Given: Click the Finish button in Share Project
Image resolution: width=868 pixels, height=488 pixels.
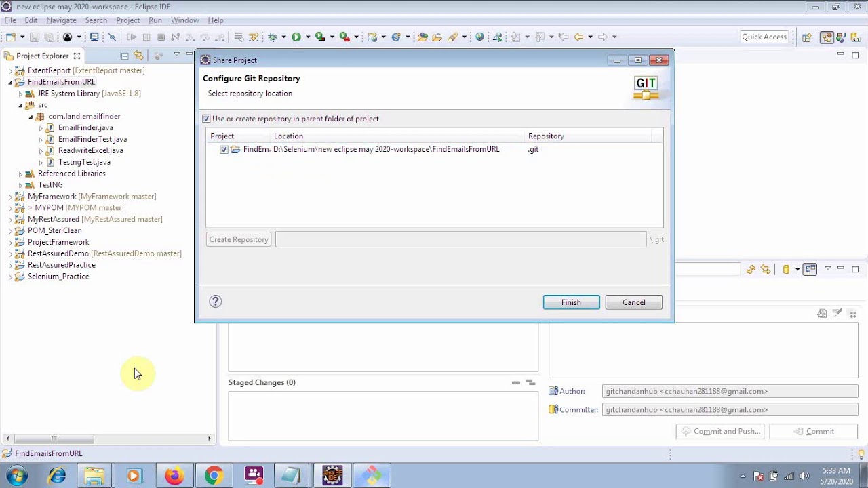Looking at the screenshot, I should (571, 302).
